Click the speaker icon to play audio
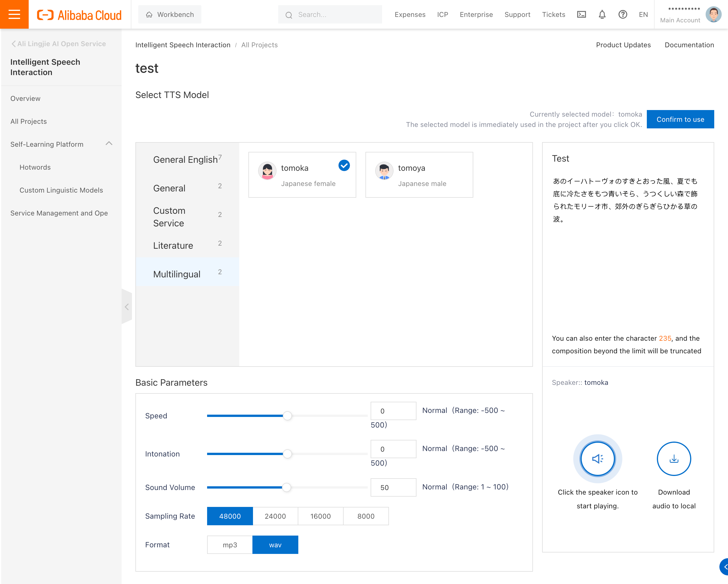This screenshot has height=584, width=728. [x=597, y=458]
